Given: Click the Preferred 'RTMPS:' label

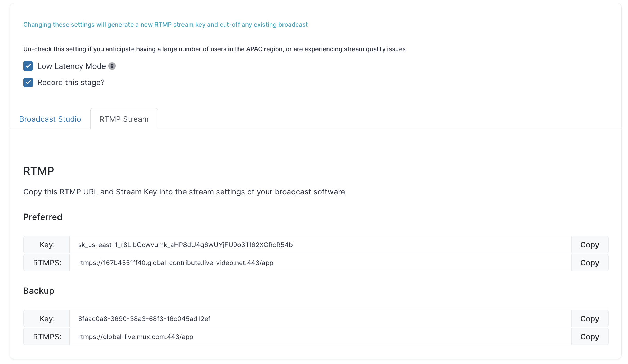Looking at the screenshot, I should 47,263.
